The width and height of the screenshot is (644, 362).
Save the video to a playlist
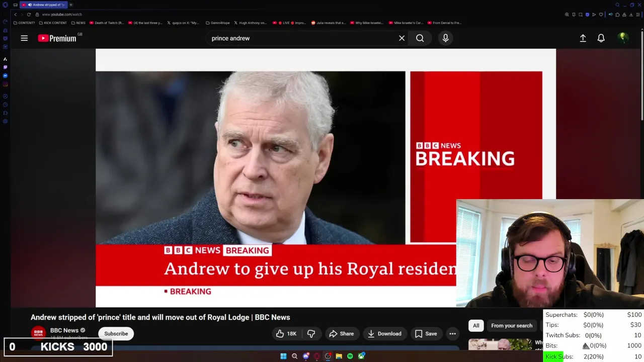coord(426,334)
